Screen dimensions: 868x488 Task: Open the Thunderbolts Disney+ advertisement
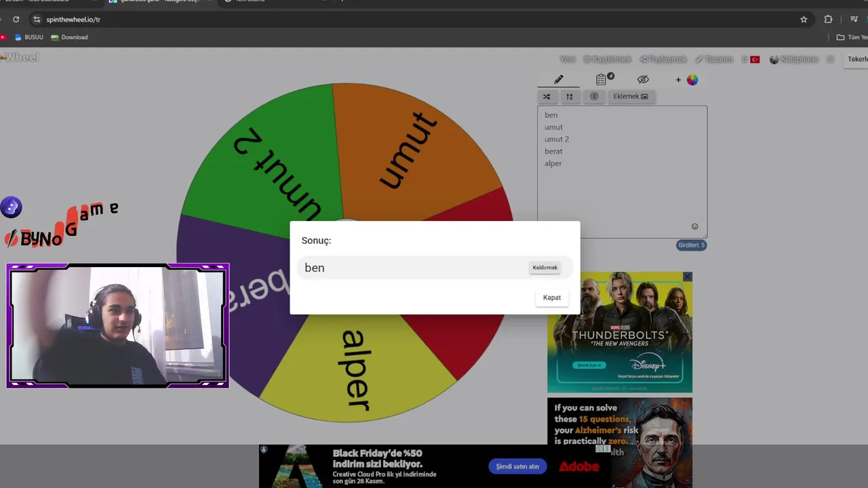[x=620, y=332]
